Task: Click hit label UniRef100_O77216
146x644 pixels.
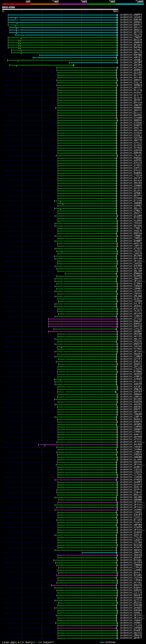Action: point(131,319)
